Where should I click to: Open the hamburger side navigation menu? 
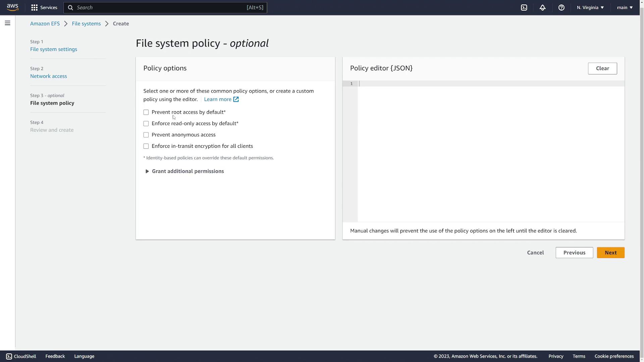tap(7, 23)
